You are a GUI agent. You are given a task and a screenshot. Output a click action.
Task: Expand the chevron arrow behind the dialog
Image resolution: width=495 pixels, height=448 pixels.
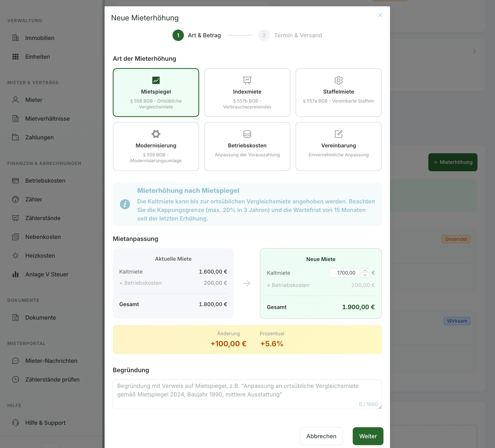click(474, 51)
